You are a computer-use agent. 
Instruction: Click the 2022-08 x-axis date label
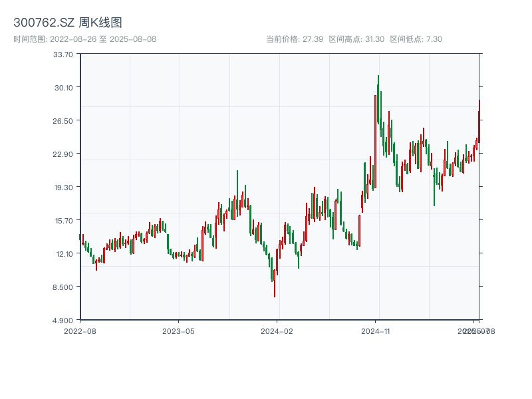80,331
